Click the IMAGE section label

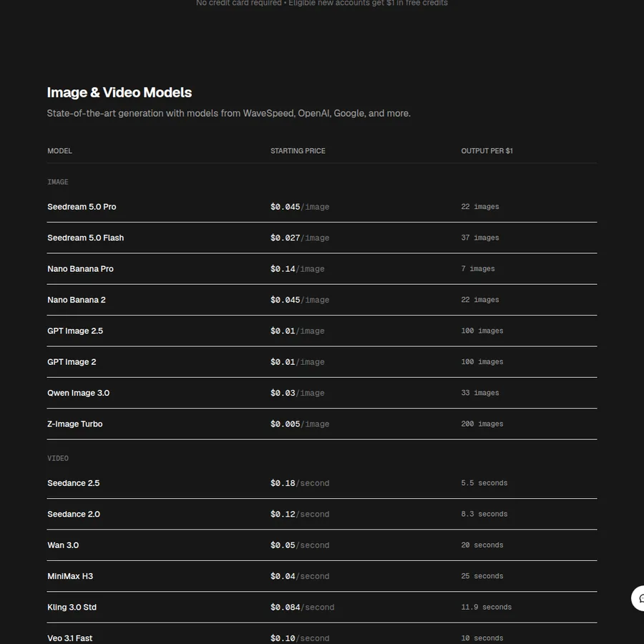point(58,182)
